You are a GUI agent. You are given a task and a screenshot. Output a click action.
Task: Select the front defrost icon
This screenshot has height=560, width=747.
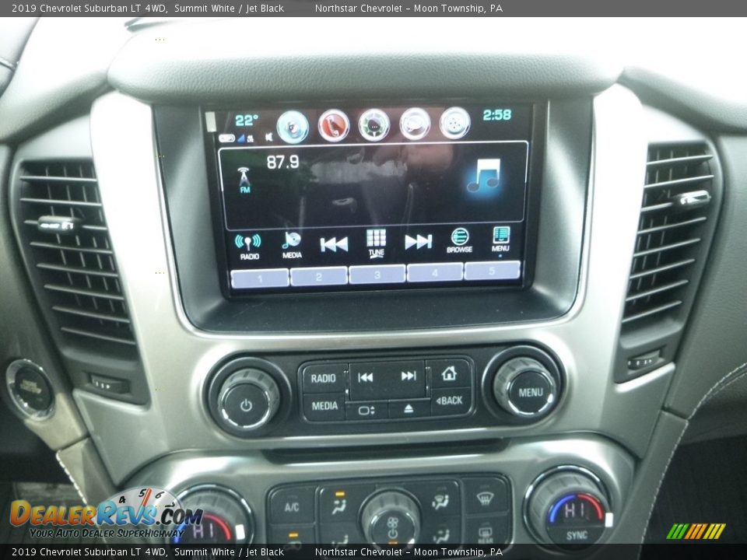pyautogui.click(x=485, y=499)
